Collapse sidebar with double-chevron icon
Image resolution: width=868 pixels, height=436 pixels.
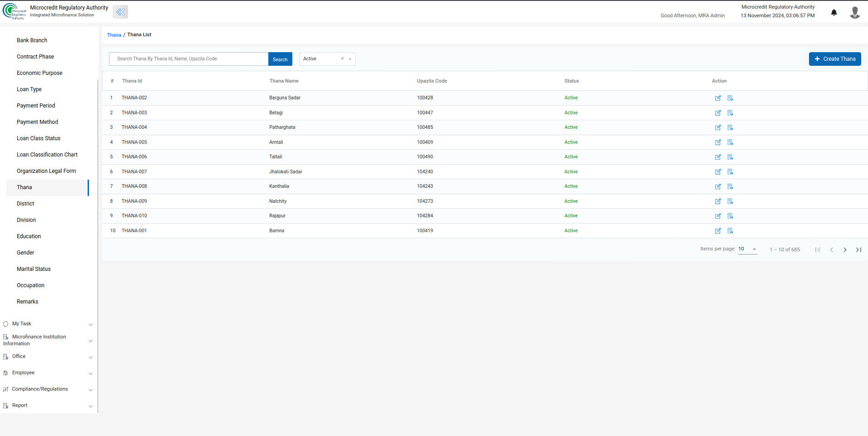coord(120,12)
